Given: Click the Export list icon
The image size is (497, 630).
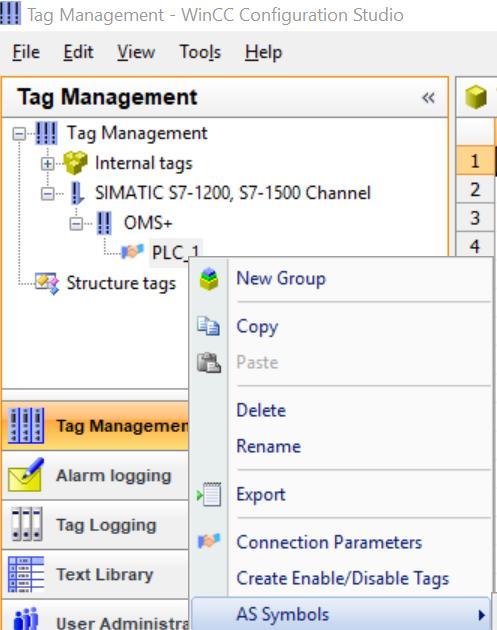Looking at the screenshot, I should point(209,494).
